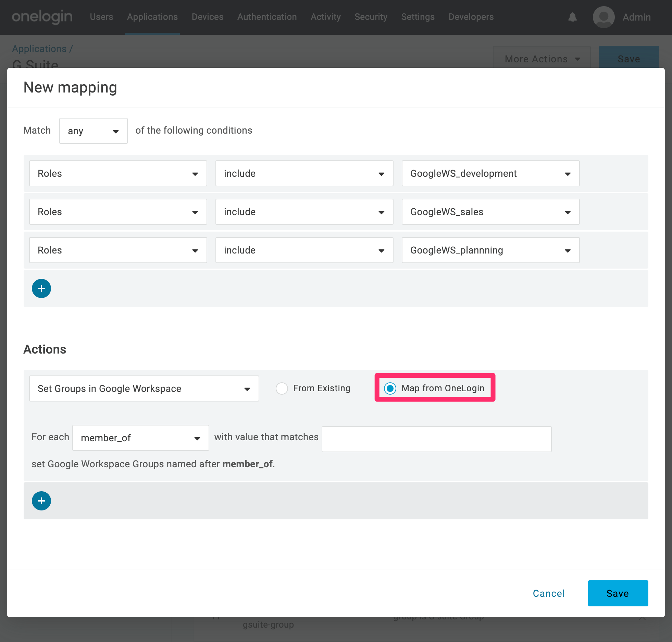672x642 pixels.
Task: Open Roles dropdown in GoogleWS_sales row
Action: 118,212
